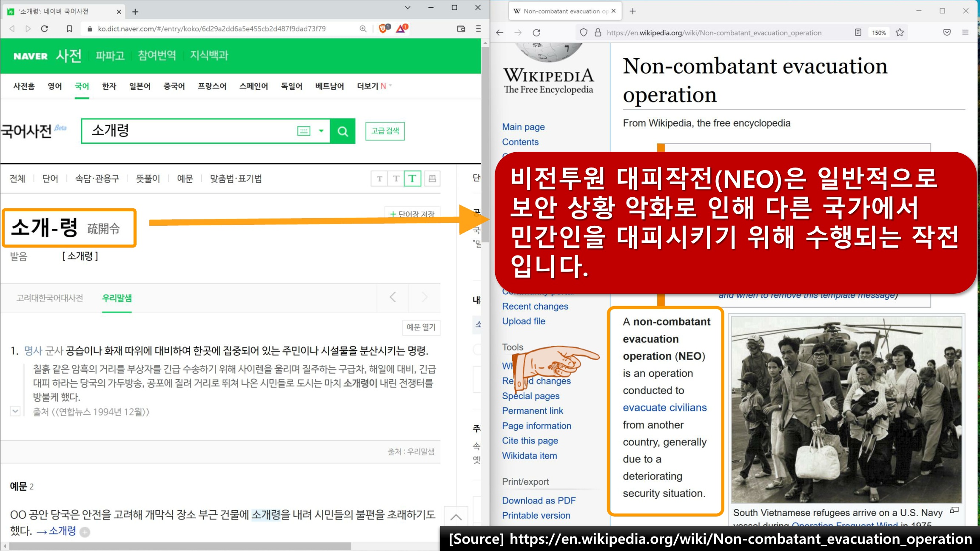Select the medium font size T button

[396, 179]
